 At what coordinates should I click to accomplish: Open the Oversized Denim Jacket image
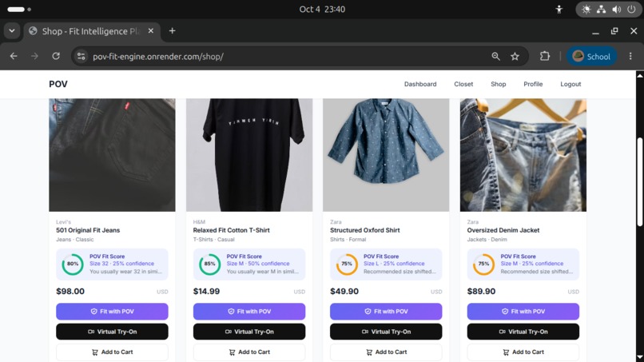(x=523, y=155)
